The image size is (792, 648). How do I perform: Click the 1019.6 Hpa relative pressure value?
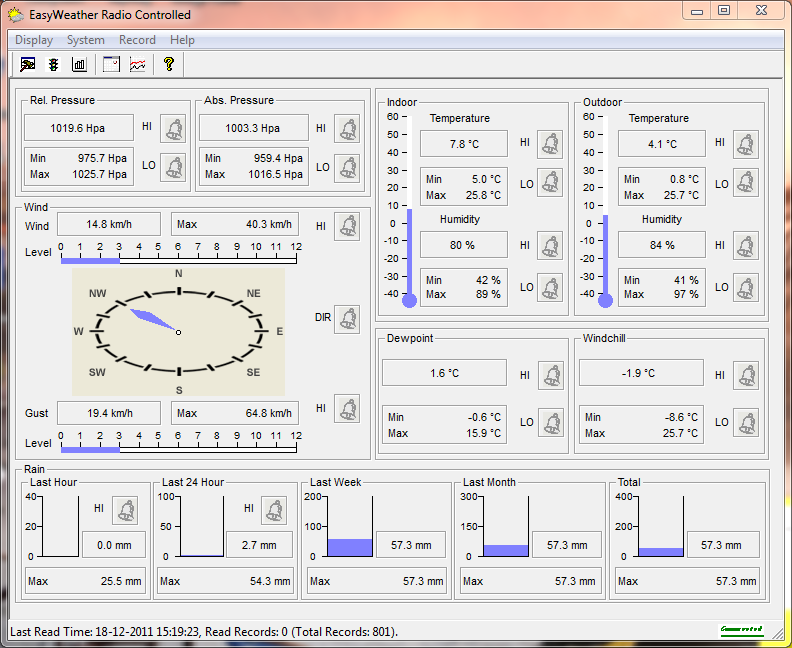tap(79, 128)
